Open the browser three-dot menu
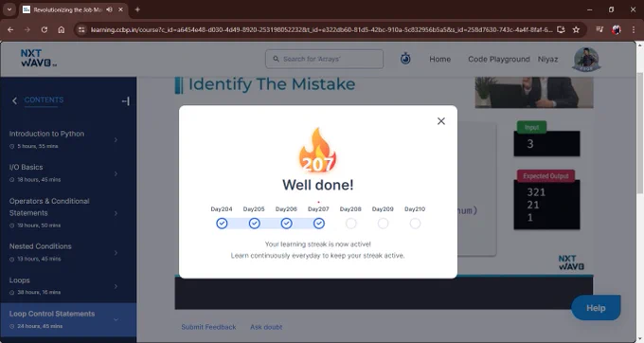 coord(634,29)
